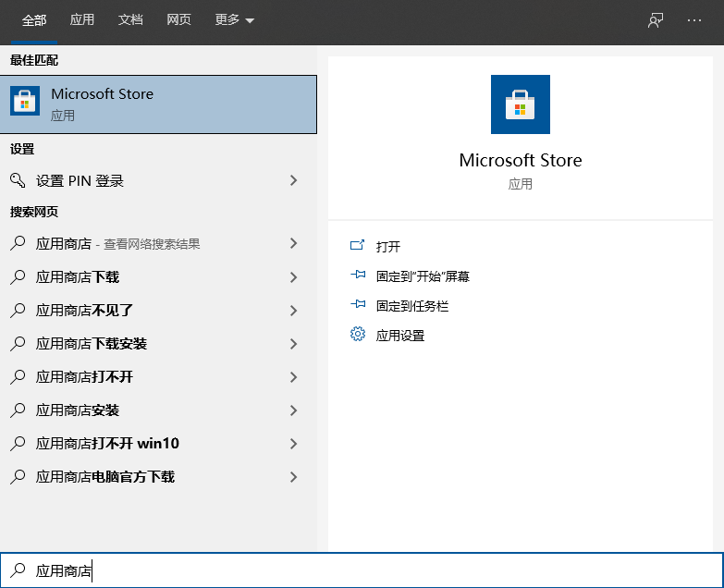Expand arrow for 应用商店下载安装

[293, 343]
